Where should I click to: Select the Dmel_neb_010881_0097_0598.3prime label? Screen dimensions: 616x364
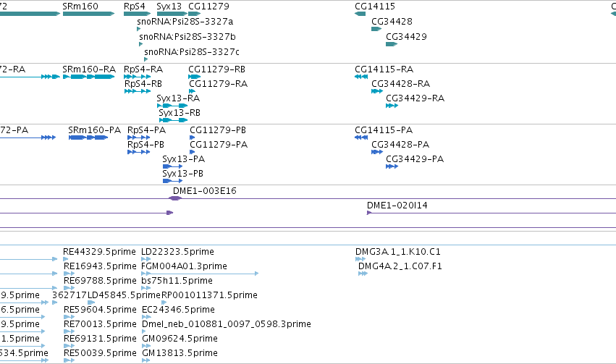point(227,325)
